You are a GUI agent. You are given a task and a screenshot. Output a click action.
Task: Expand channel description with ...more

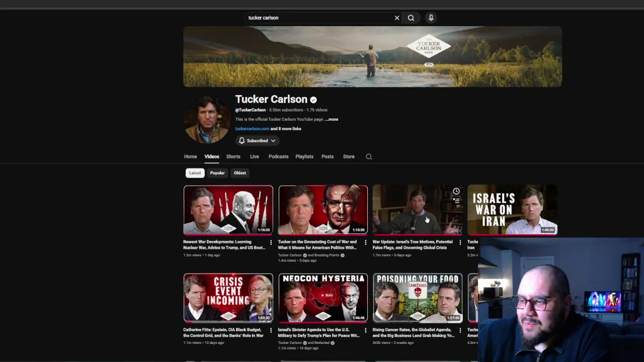pyautogui.click(x=332, y=119)
